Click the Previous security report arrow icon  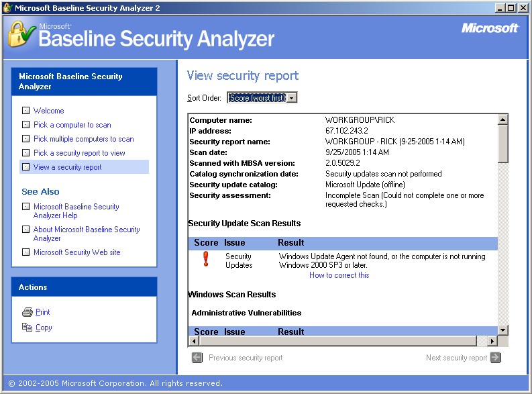coord(197,357)
